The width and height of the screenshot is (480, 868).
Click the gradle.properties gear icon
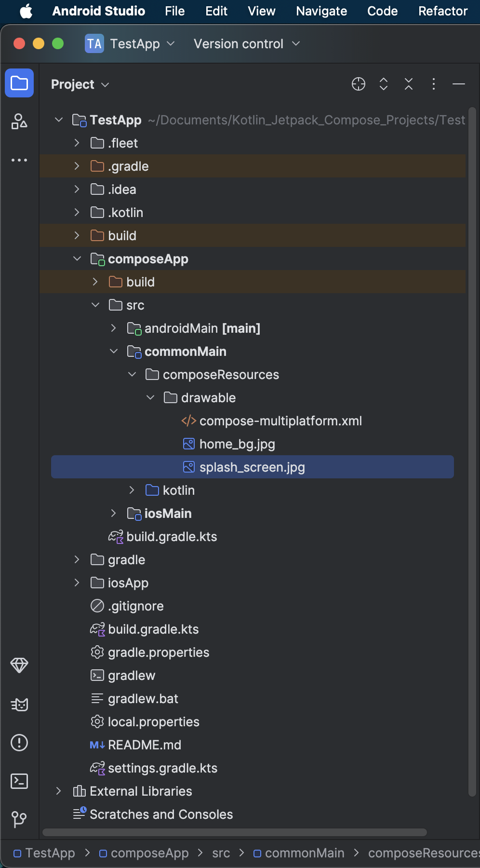pyautogui.click(x=97, y=652)
